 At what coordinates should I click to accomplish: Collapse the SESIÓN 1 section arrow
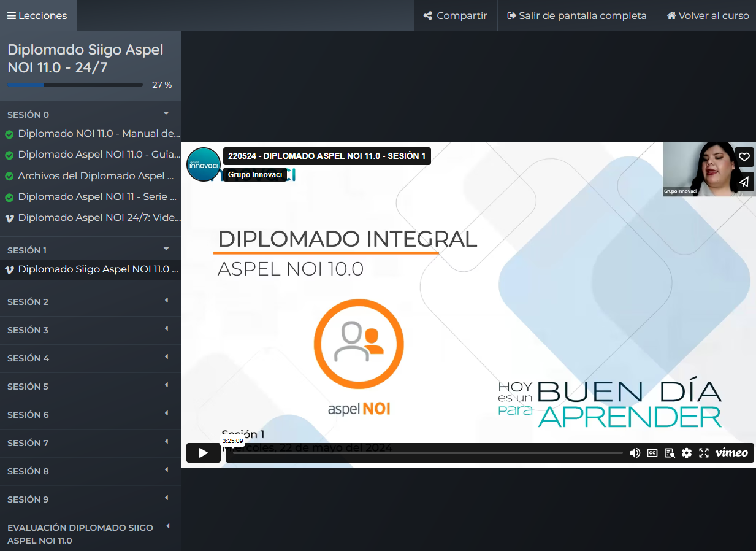(x=166, y=249)
